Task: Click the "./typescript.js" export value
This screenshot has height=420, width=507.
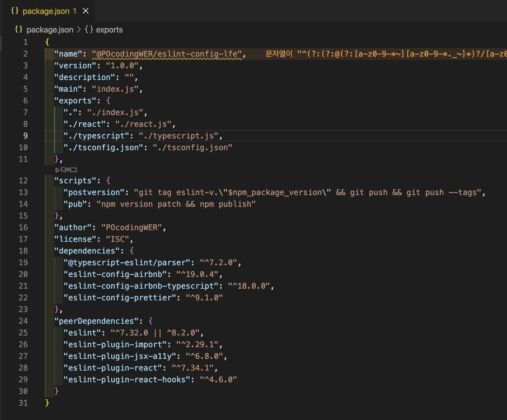Action: pos(179,136)
